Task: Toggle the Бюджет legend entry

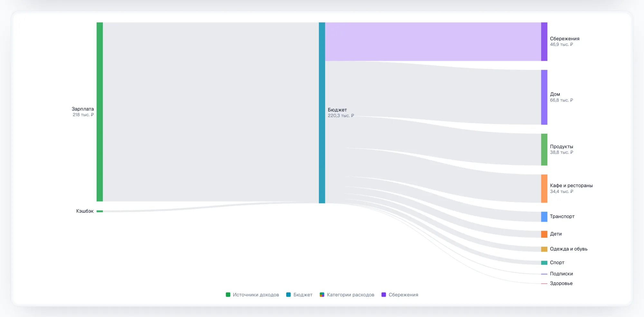Action: coord(299,295)
